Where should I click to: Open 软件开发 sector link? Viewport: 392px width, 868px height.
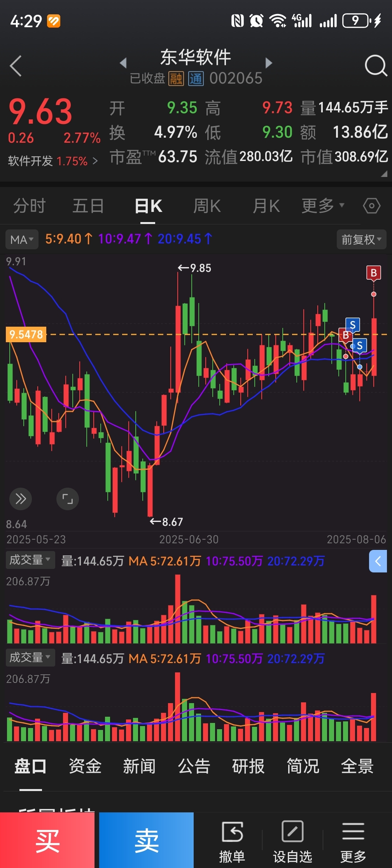pyautogui.click(x=53, y=161)
